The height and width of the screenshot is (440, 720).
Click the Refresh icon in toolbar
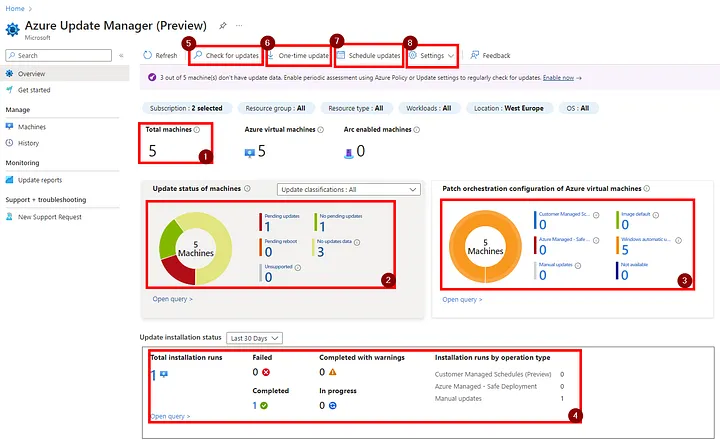coord(148,56)
